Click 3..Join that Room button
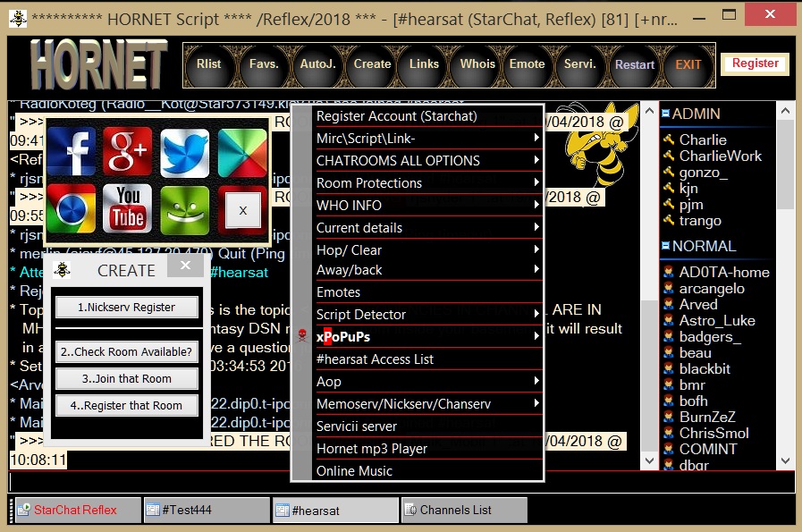 pos(126,378)
